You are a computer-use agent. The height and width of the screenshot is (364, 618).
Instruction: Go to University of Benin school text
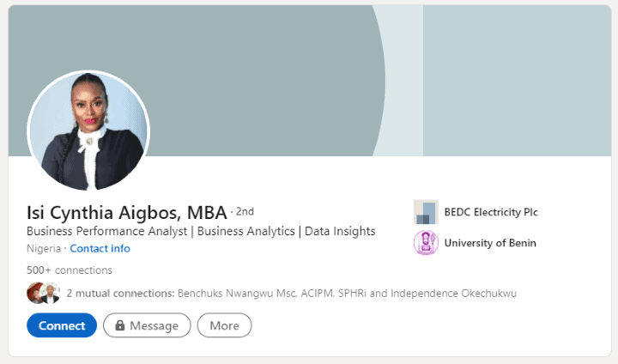pos(490,243)
